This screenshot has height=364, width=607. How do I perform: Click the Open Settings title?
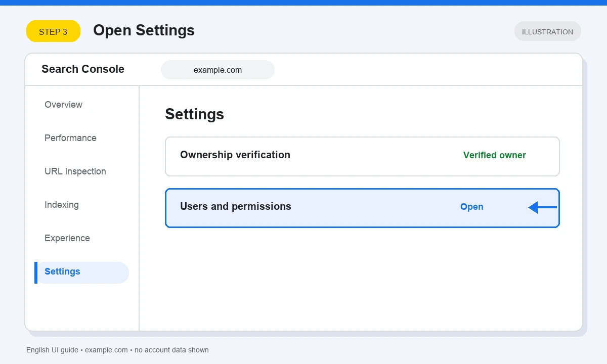point(144,30)
